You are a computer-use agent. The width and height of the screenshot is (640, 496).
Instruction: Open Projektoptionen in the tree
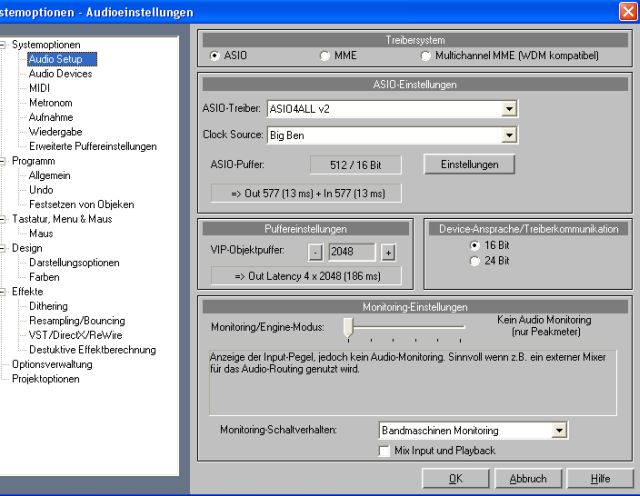coord(45,379)
